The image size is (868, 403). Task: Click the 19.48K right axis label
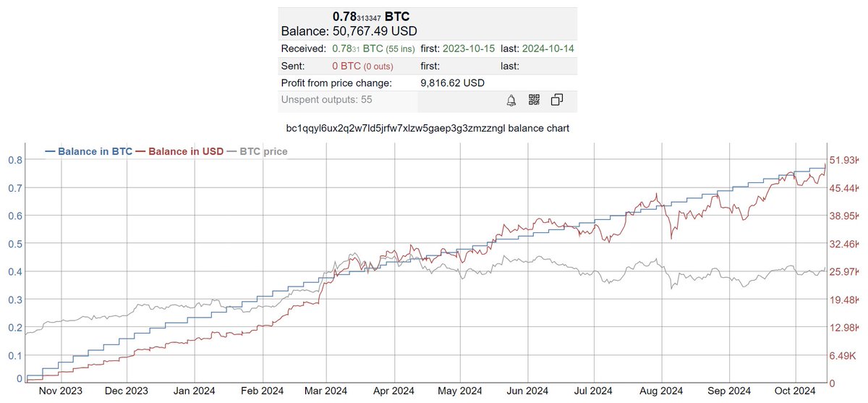(x=844, y=300)
